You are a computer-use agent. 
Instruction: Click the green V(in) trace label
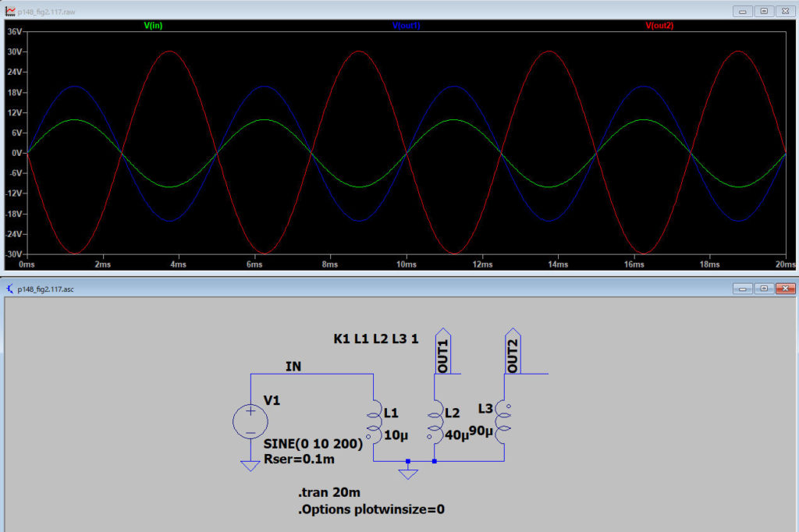pyautogui.click(x=153, y=26)
